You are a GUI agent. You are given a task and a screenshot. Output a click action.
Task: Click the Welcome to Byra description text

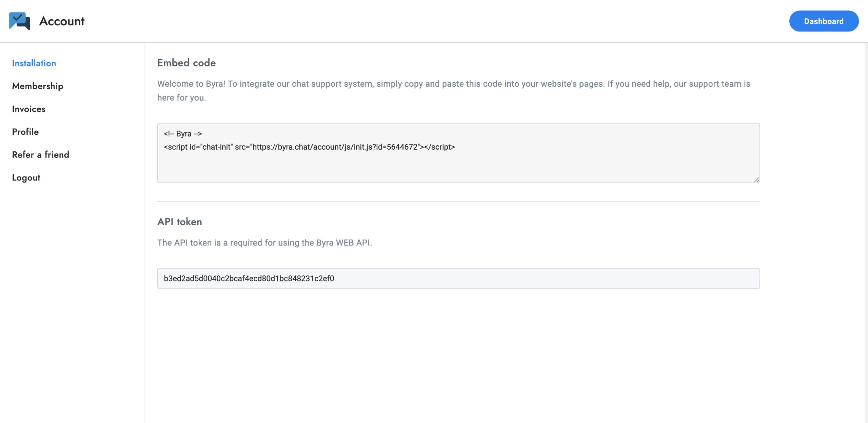(x=453, y=84)
